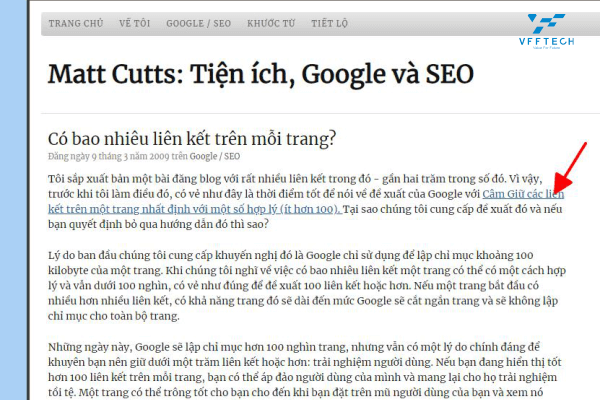Click the sentence 'bạn quyết định bỏ qua hướng dẫn đó thì sao?'

tap(158, 224)
